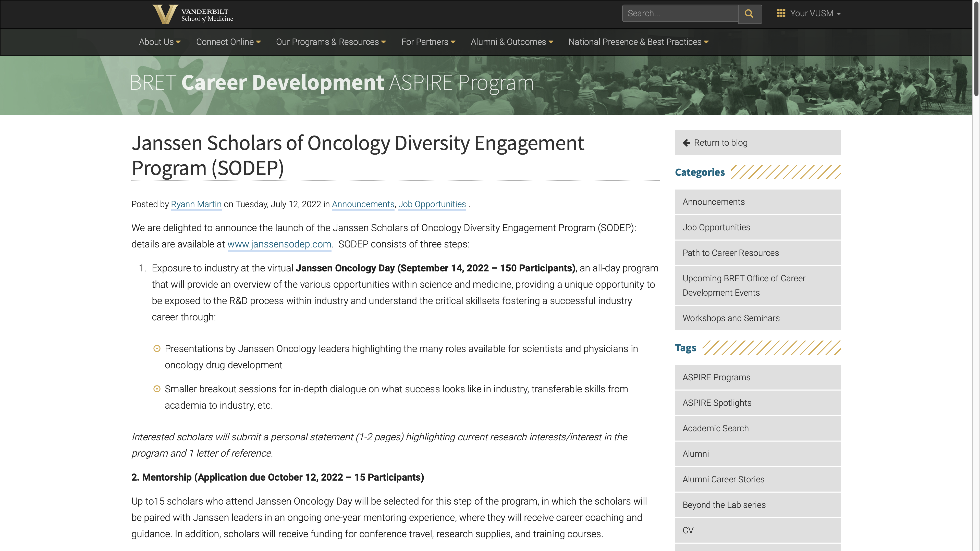This screenshot has width=980, height=551.
Task: Click the Categories sidebar heading
Action: (x=700, y=172)
